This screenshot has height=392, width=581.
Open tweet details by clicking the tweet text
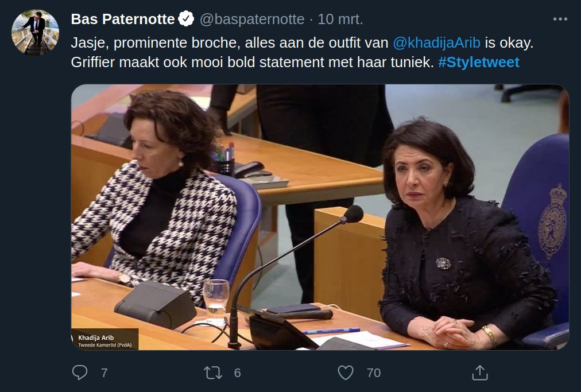(x=302, y=53)
